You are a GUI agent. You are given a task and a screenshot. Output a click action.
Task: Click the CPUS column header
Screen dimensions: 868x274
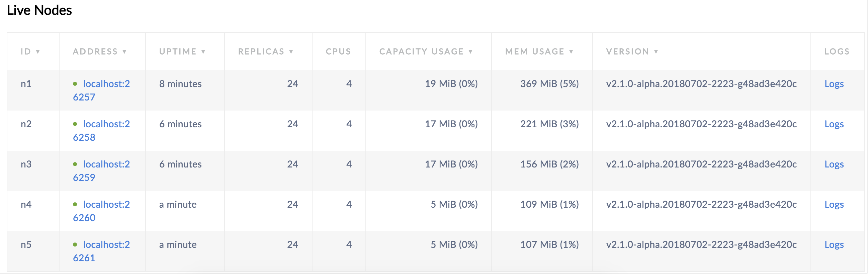[x=338, y=52]
